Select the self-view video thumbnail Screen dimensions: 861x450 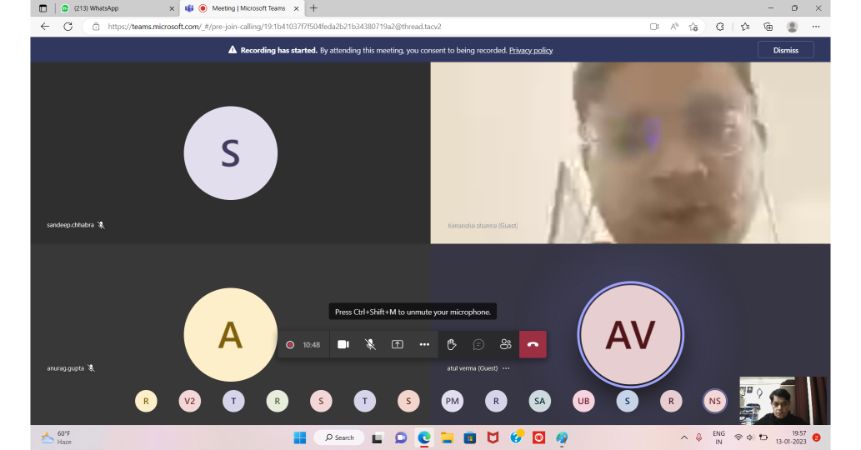click(783, 400)
